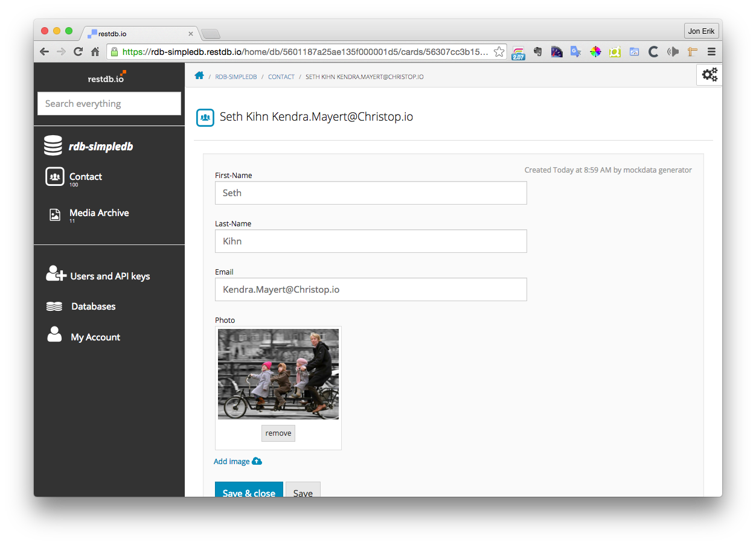Screen dimensions: 756x545
Task: Click the Seth Kihn record title text
Action: coord(316,117)
